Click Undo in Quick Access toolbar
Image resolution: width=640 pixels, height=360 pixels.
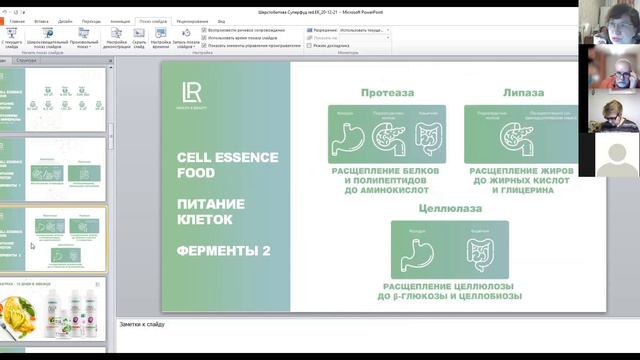point(4,12)
